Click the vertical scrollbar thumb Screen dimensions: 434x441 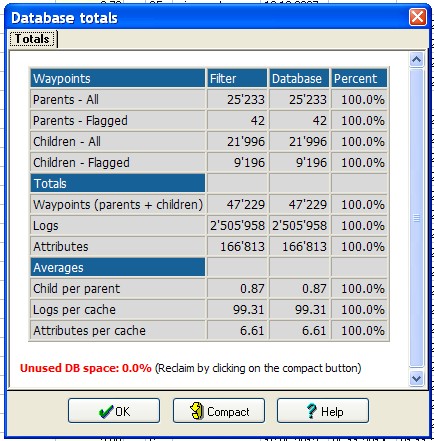[416, 218]
